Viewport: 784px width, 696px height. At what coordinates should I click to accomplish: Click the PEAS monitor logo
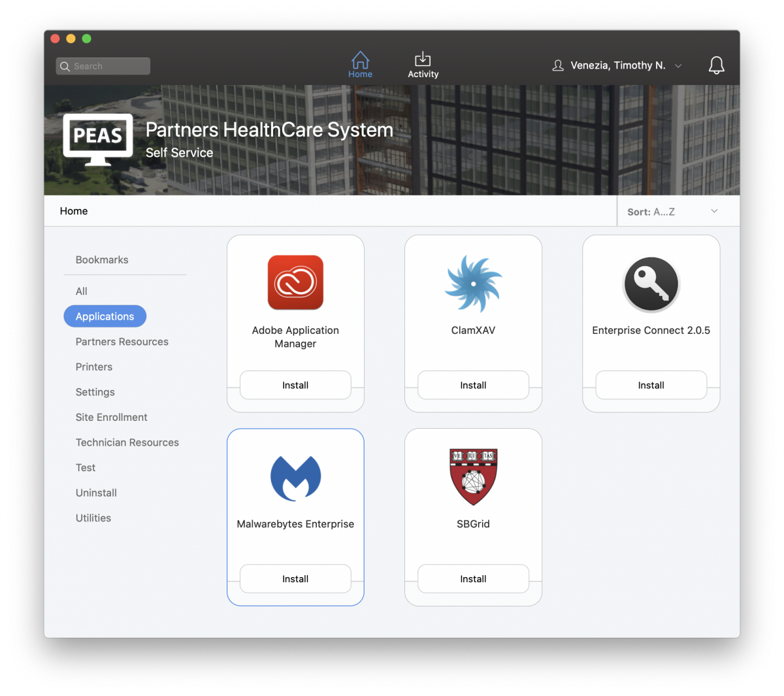coord(98,140)
